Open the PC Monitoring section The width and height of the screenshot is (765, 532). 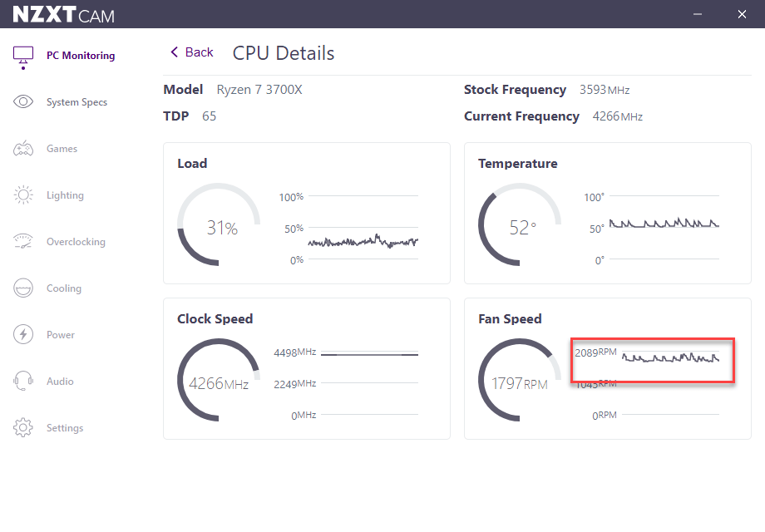tap(81, 55)
